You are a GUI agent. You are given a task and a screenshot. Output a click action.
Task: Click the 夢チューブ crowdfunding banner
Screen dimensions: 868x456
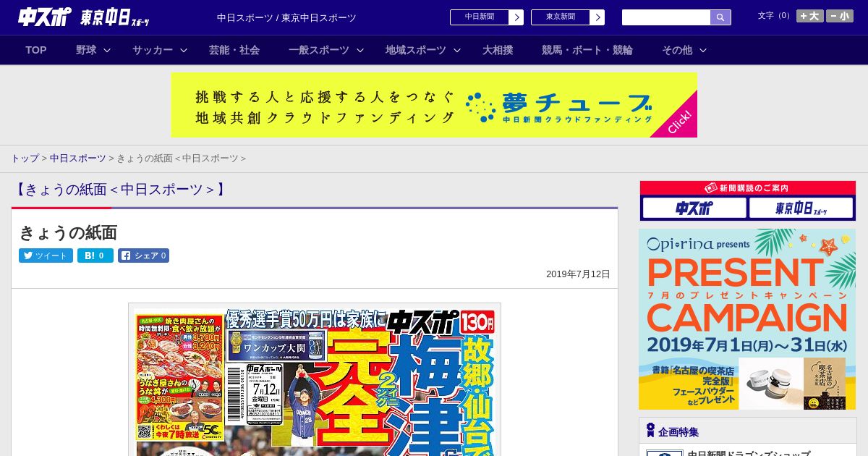point(434,105)
